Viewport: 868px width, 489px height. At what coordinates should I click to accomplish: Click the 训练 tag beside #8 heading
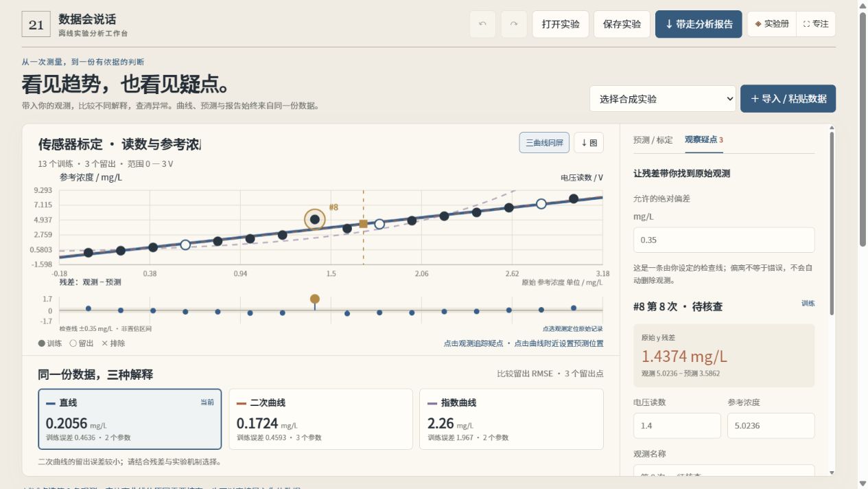pos(808,303)
